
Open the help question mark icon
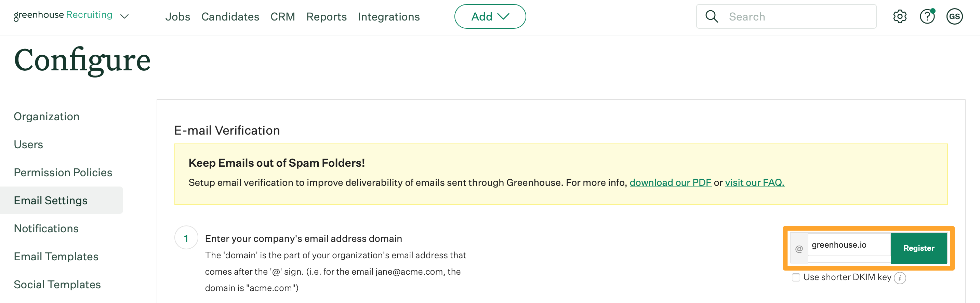(927, 16)
